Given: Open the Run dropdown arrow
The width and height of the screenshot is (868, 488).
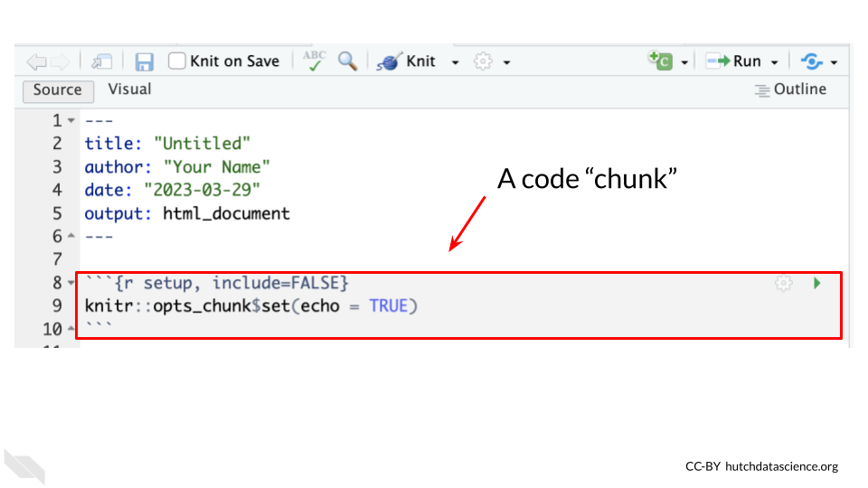Looking at the screenshot, I should 775,62.
